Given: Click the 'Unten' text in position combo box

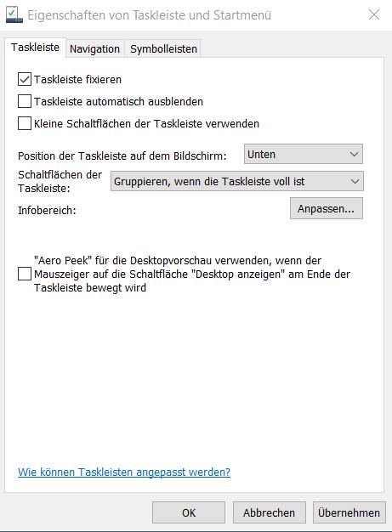Looking at the screenshot, I should [261, 155].
